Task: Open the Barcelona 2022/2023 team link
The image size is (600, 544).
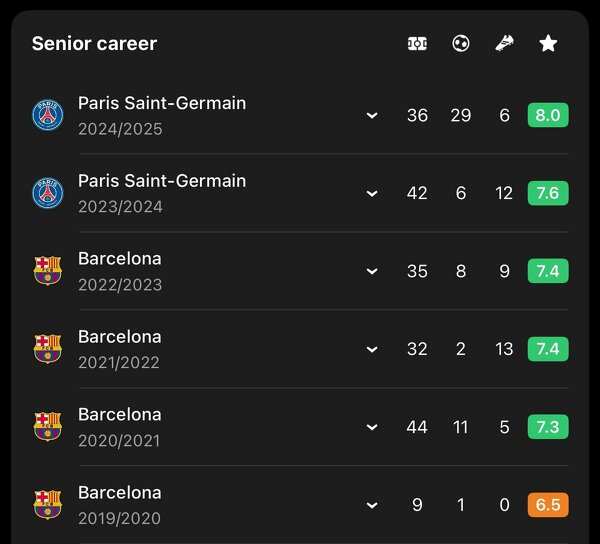Action: pos(120,259)
